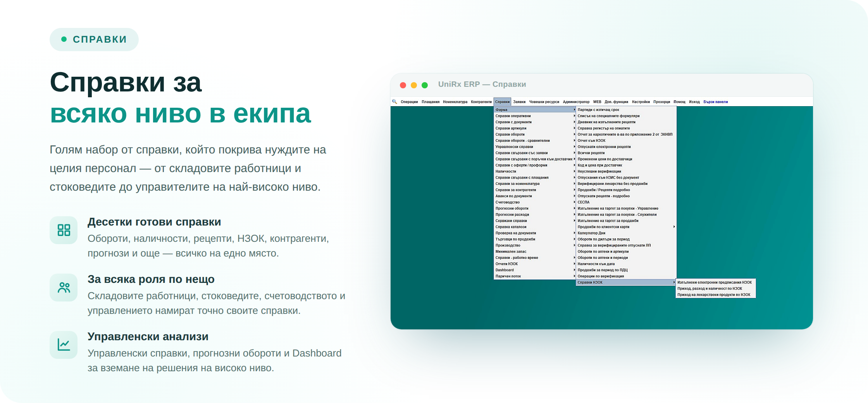Select Проверка на документи entry
The height and width of the screenshot is (403, 868).
tap(535, 233)
